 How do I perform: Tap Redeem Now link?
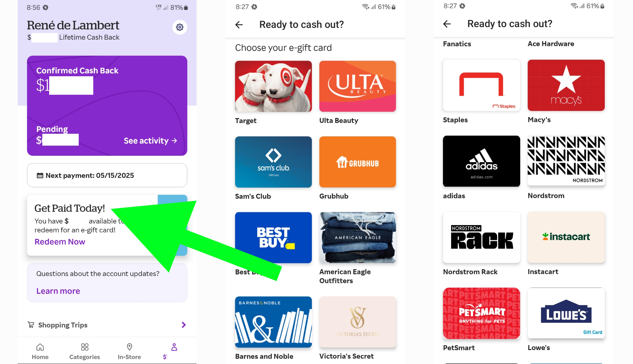pyautogui.click(x=60, y=242)
